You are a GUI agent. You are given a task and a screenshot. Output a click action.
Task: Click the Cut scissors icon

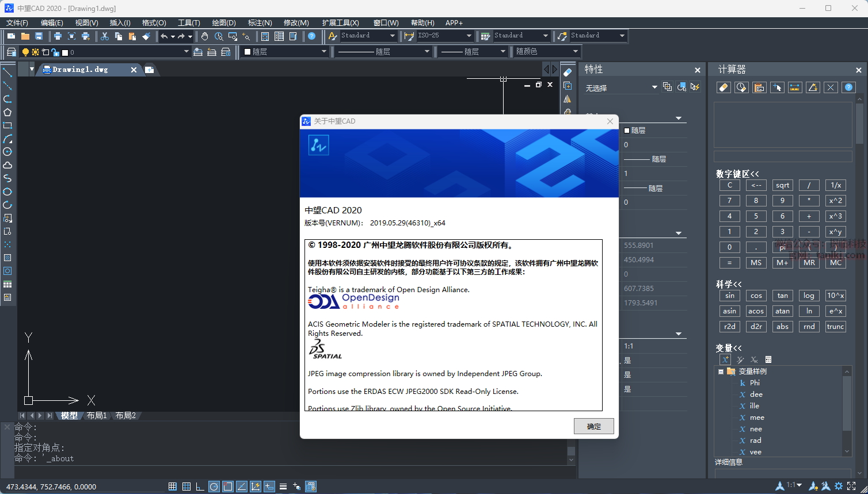tap(105, 36)
